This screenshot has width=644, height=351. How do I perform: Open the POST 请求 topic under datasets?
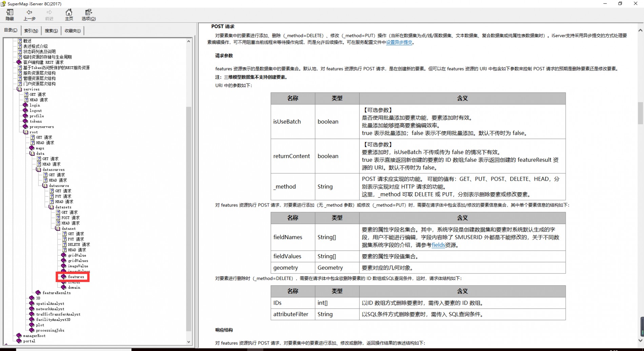click(71, 218)
